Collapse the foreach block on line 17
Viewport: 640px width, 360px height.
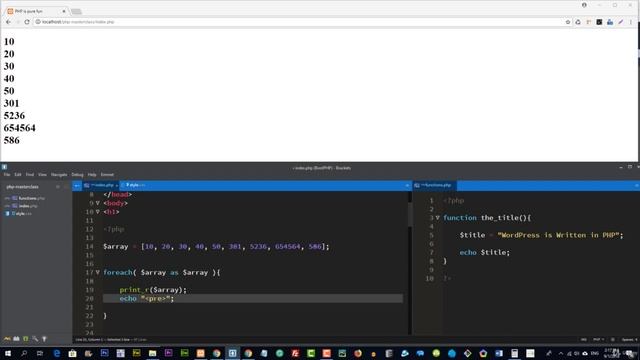[x=98, y=272]
